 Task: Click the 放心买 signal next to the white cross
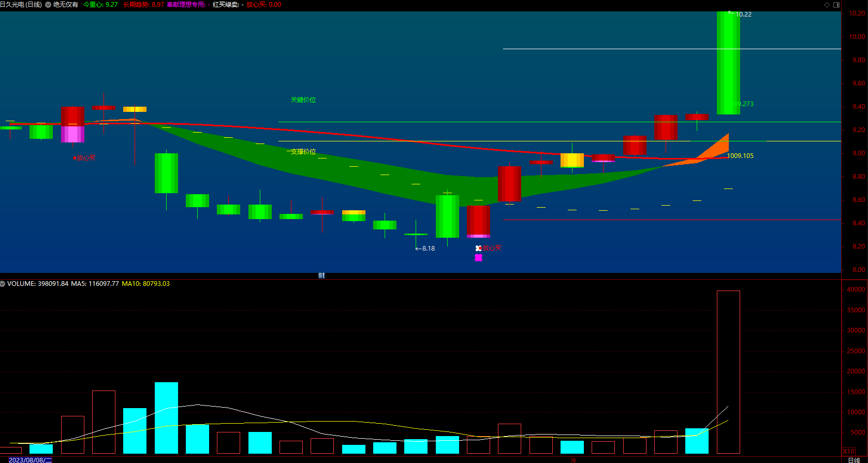(x=492, y=248)
